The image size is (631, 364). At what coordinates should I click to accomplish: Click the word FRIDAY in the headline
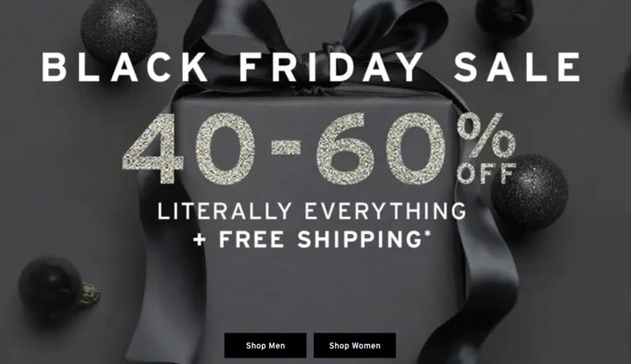pyautogui.click(x=330, y=67)
